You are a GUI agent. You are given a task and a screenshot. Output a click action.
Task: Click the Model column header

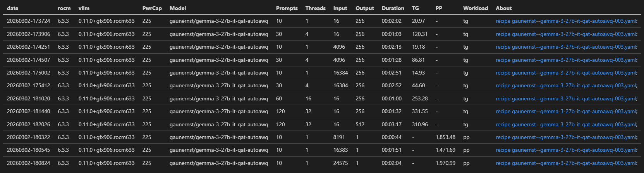(178, 8)
